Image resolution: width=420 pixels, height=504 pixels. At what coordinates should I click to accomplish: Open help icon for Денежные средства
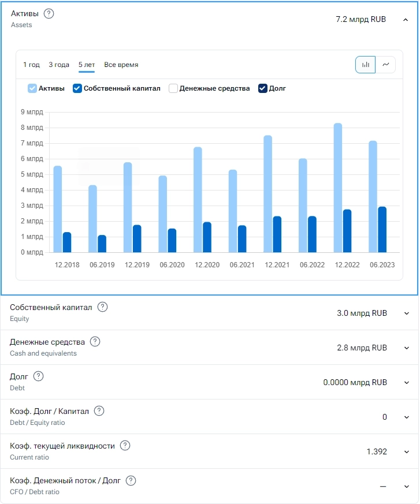95,342
